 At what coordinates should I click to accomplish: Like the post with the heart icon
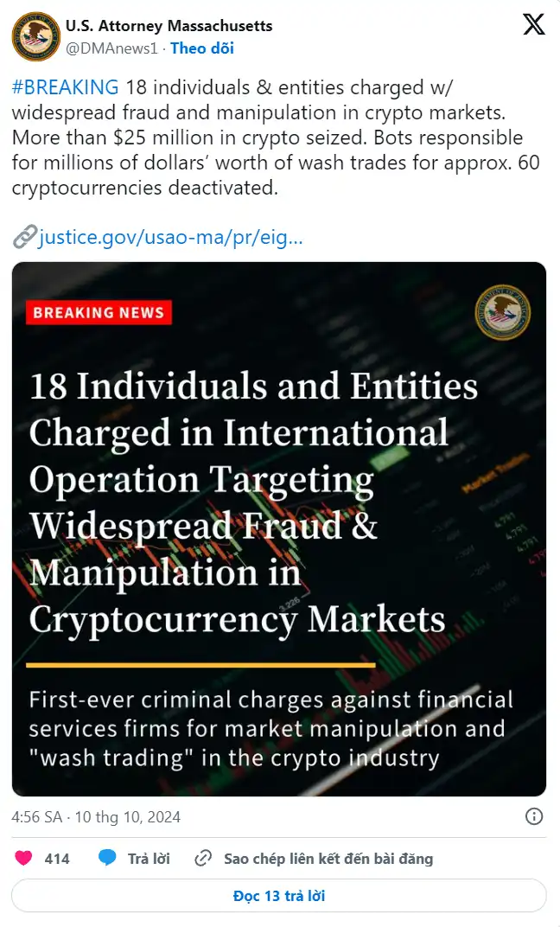click(x=24, y=859)
